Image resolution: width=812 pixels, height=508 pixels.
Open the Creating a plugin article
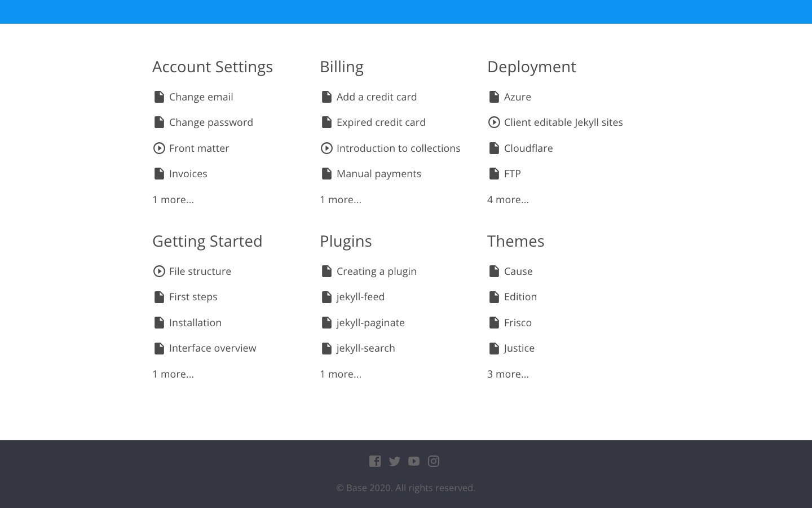pos(377,271)
